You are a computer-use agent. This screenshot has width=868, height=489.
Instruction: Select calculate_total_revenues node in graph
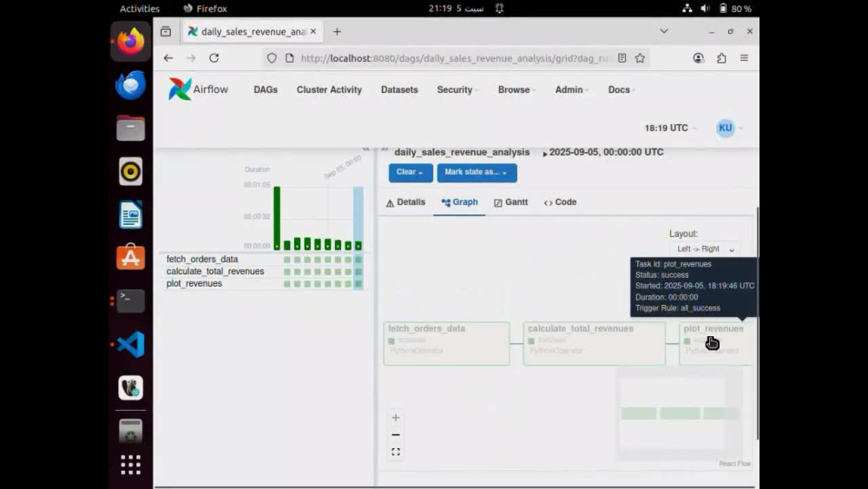point(594,343)
